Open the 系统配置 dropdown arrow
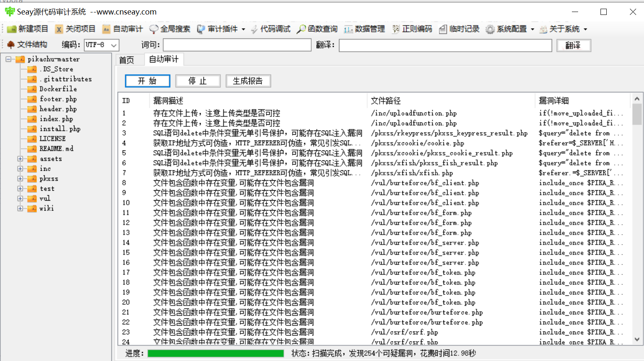The height and width of the screenshot is (361, 644). [x=533, y=29]
